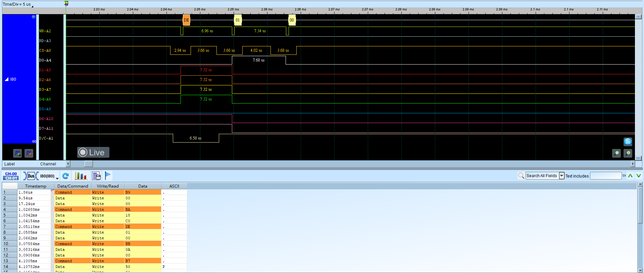644x273 pixels.
Task: Select row 10 with timestamp 3.07584ms
Action: (x=95, y=244)
